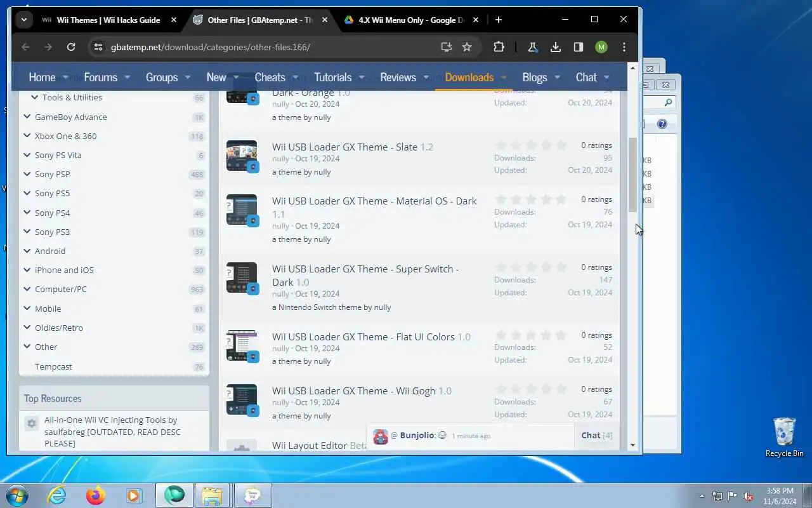Open the Tempcast category link
Screen dimensions: 812x508
tap(53, 366)
